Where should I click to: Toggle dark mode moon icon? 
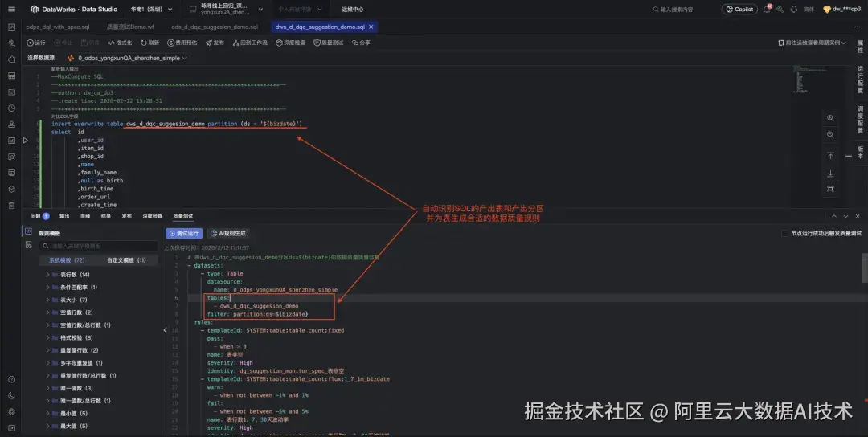[11, 395]
